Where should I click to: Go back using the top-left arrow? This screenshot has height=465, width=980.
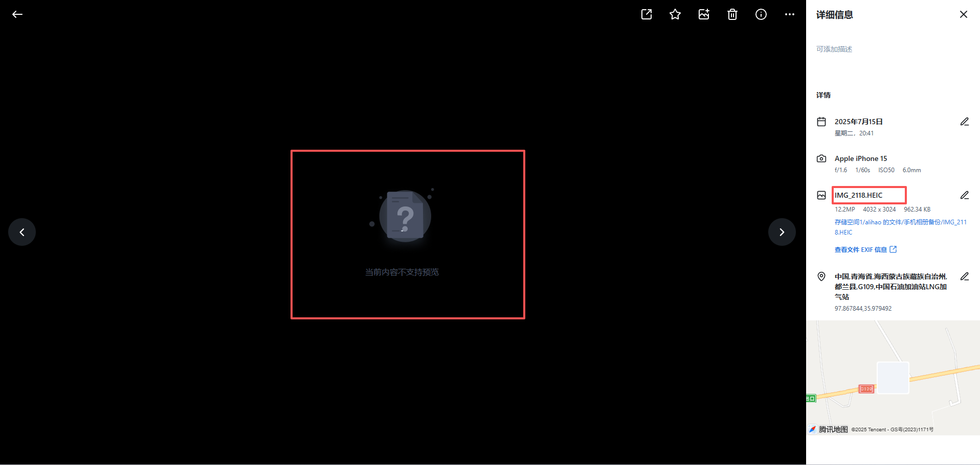[x=17, y=14]
